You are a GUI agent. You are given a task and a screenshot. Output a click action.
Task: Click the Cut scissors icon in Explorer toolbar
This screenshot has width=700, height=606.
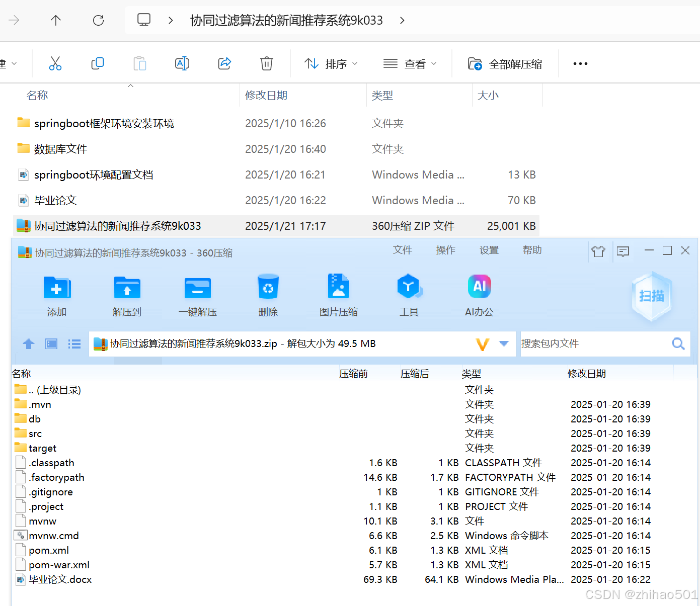coord(55,63)
